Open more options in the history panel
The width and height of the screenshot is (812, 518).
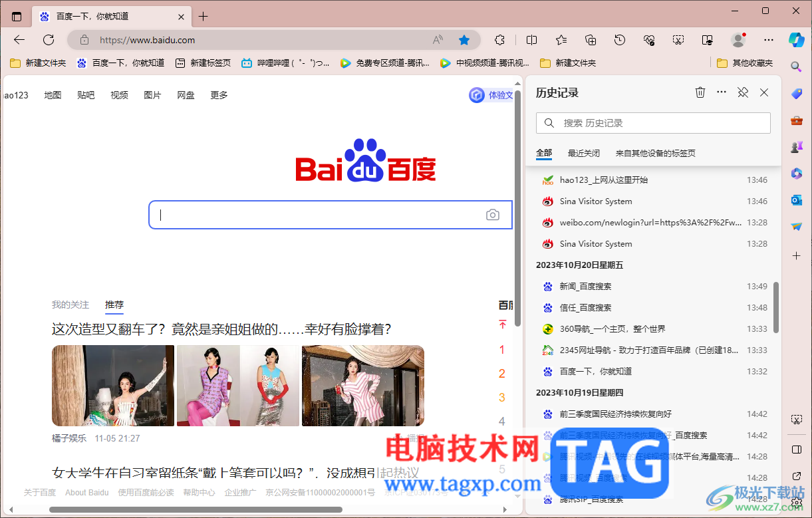point(721,92)
